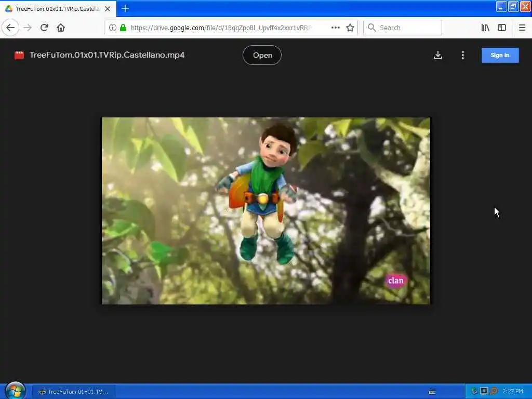Close the TreeFuTom browser tab
532x399 pixels.
[108, 9]
